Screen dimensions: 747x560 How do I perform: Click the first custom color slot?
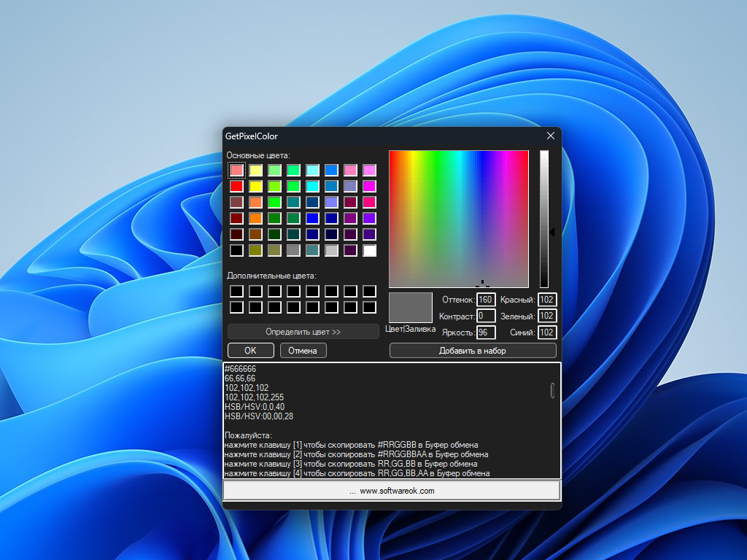click(236, 291)
